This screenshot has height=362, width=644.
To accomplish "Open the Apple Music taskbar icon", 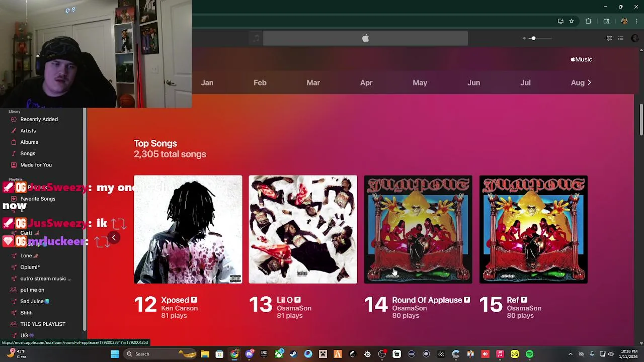I will 500,354.
